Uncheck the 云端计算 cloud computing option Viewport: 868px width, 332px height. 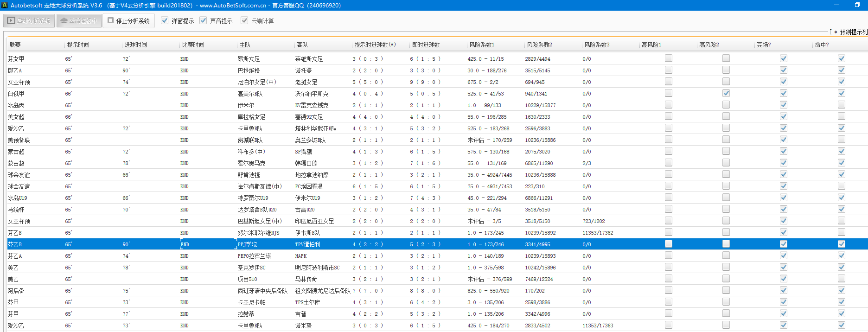tap(244, 20)
